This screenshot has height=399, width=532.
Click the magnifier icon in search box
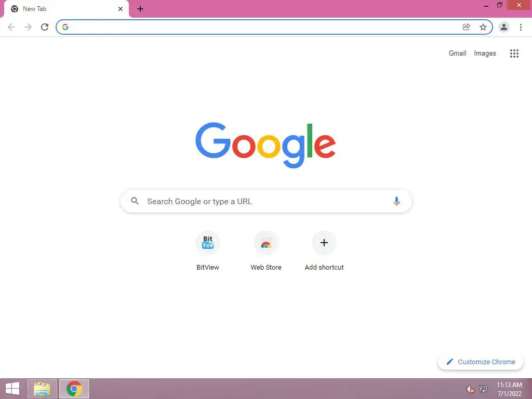[x=135, y=201]
